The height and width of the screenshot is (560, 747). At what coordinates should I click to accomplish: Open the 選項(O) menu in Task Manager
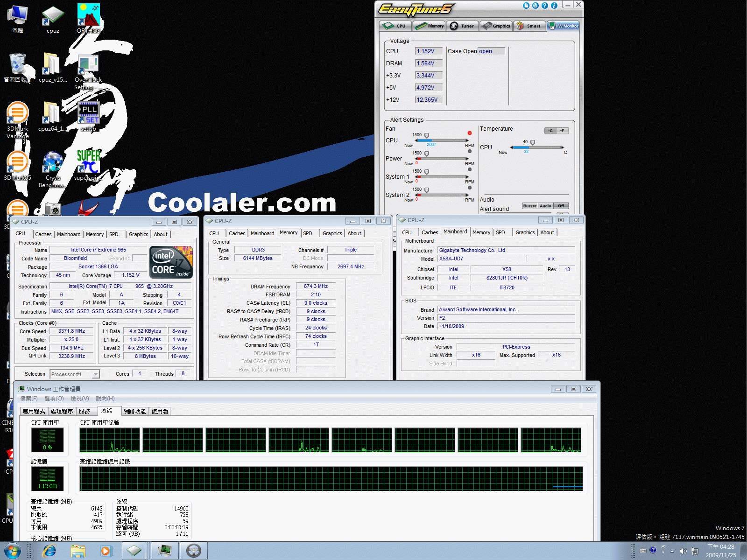[54, 399]
